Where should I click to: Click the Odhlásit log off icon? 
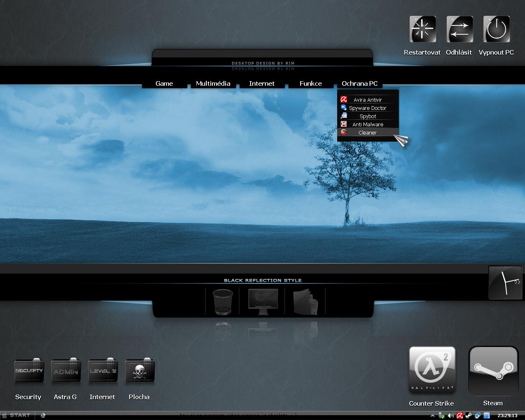459,30
